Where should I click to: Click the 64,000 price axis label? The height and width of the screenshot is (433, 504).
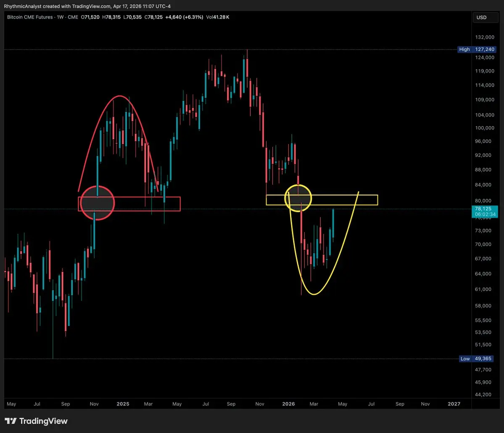pos(483,274)
